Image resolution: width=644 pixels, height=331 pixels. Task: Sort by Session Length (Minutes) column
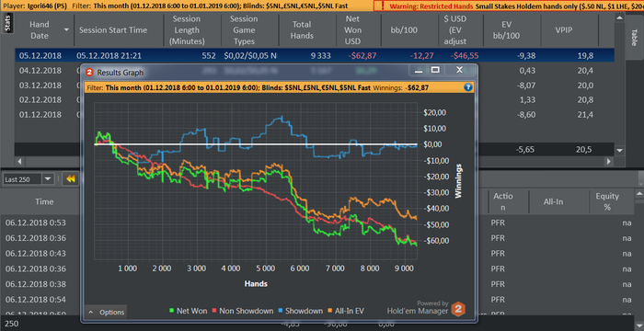point(192,30)
